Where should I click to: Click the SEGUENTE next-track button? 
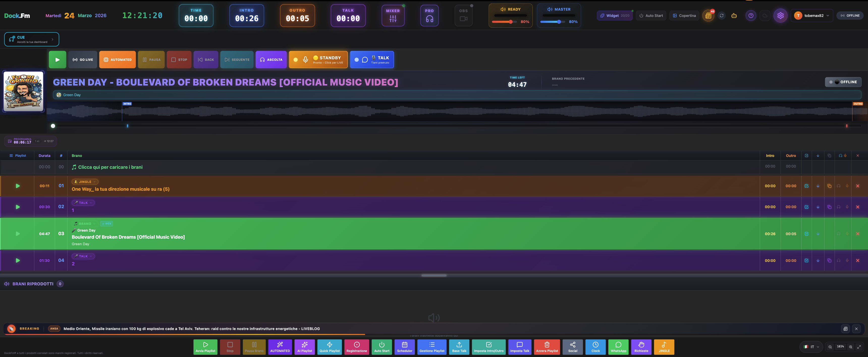(x=237, y=60)
